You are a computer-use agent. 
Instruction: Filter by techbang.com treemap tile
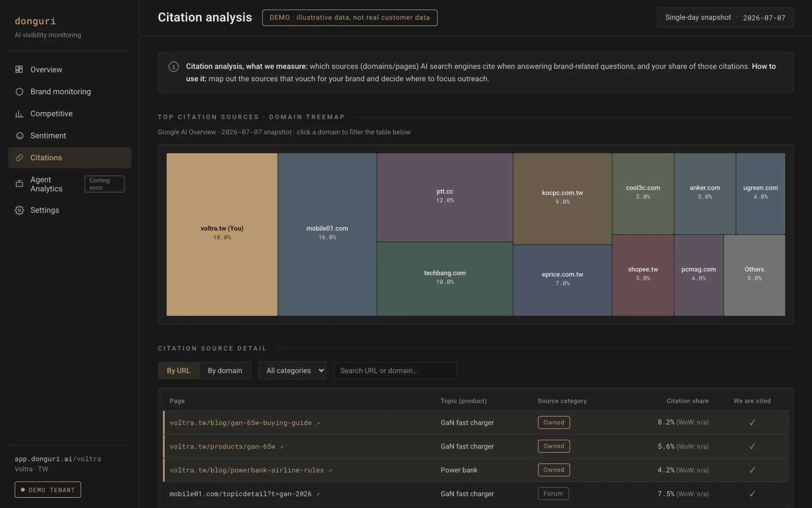(x=445, y=279)
